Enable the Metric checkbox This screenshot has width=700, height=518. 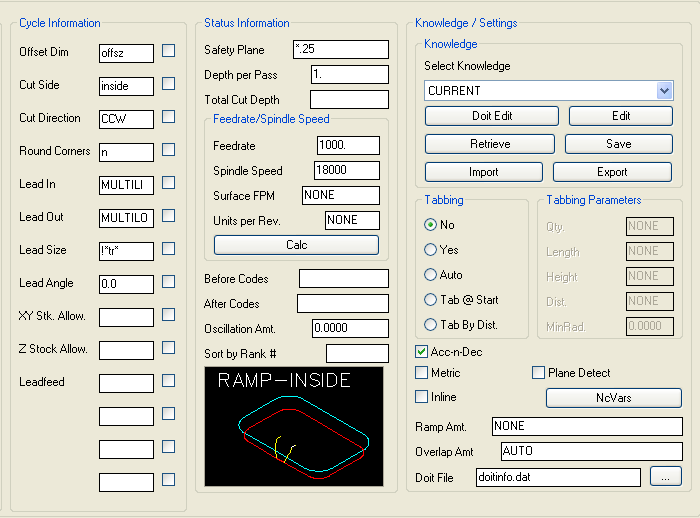point(421,372)
